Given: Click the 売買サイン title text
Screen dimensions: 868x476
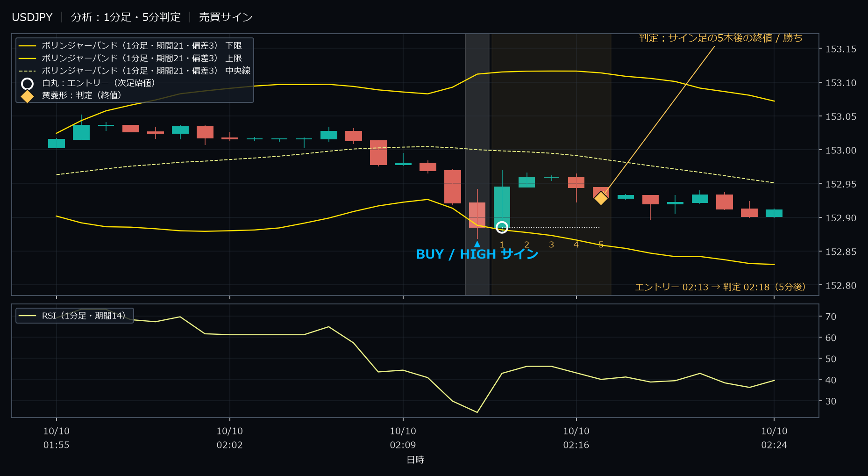Looking at the screenshot, I should (226, 17).
